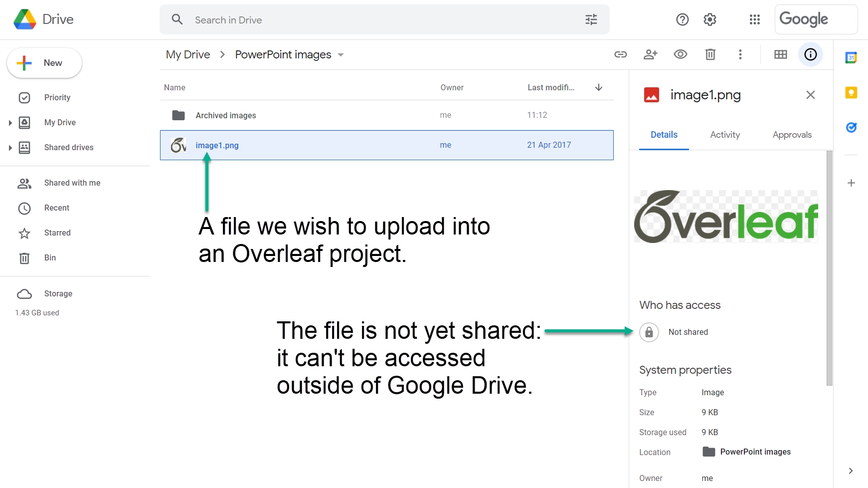
Task: Click the Support help icon
Action: click(682, 19)
